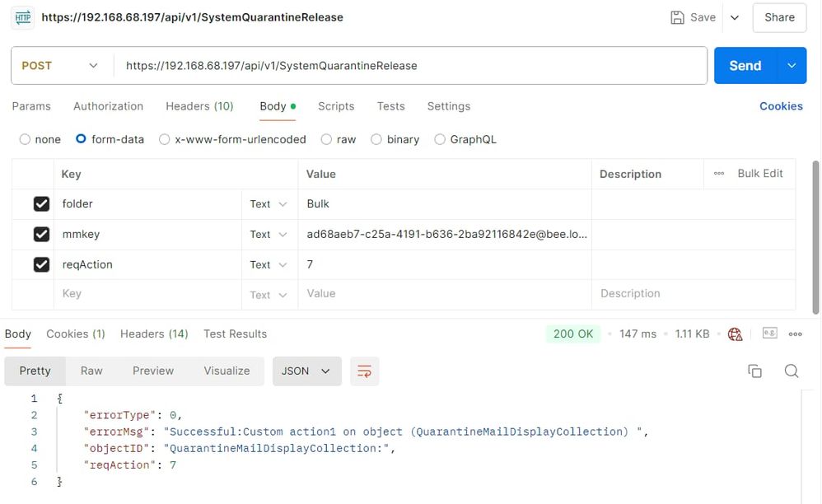Viewport: 822px width, 504px height.
Task: Uncheck the folder key row
Action: pyautogui.click(x=41, y=204)
